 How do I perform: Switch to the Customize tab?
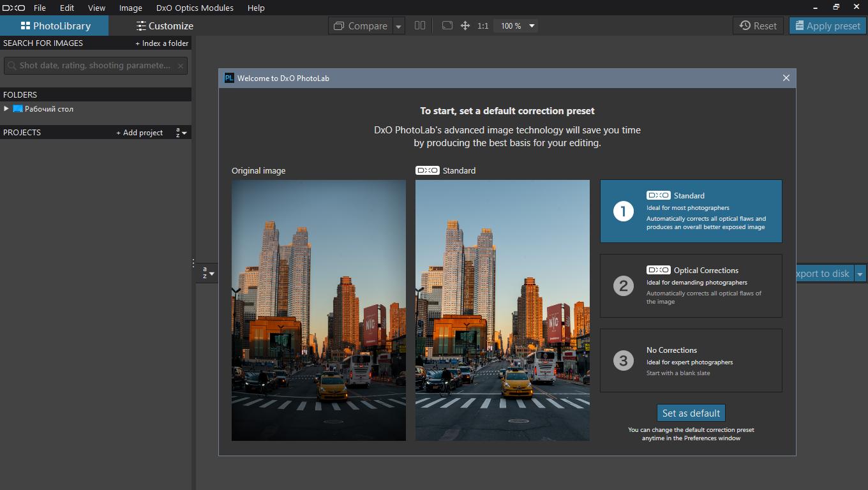click(x=165, y=26)
